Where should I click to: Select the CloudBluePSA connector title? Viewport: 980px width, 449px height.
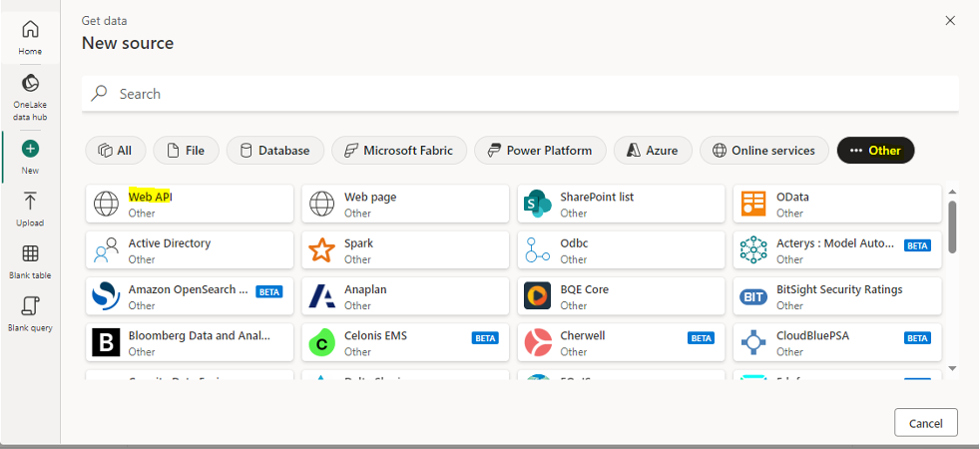(x=812, y=335)
